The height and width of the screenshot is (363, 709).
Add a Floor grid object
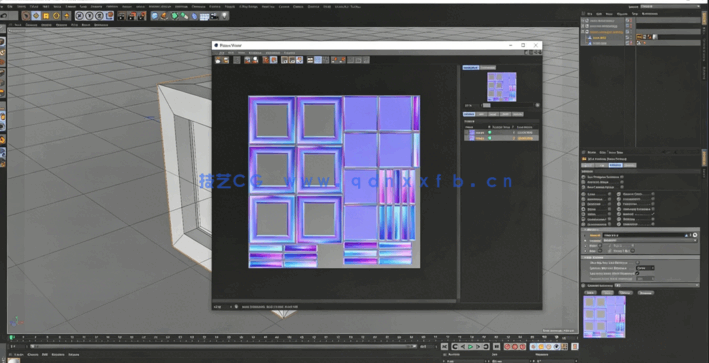(204, 16)
